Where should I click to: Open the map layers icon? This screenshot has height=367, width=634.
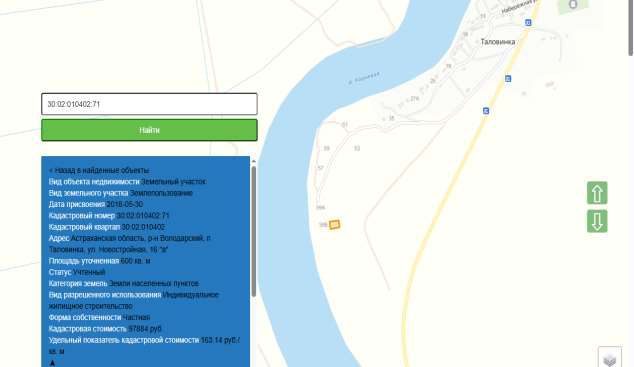[x=610, y=358]
